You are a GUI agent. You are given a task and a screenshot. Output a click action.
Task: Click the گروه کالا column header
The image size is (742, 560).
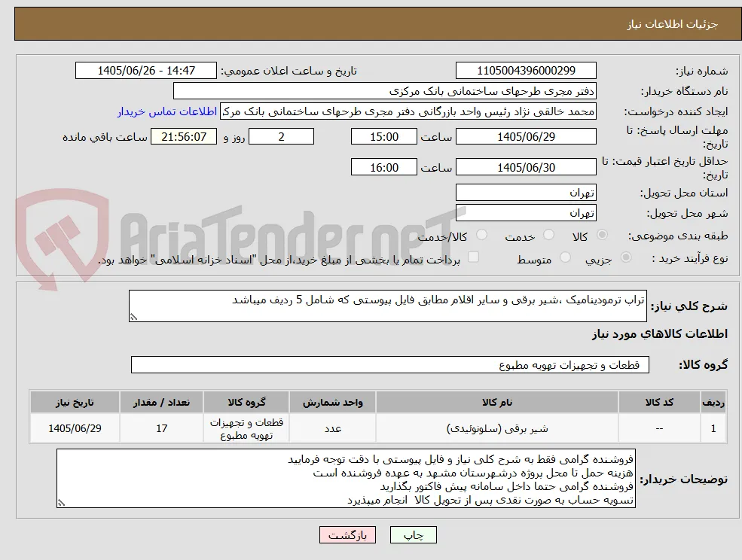click(246, 402)
